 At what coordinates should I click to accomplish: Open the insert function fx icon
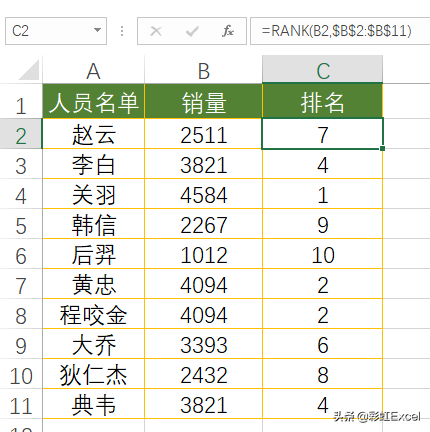228,31
